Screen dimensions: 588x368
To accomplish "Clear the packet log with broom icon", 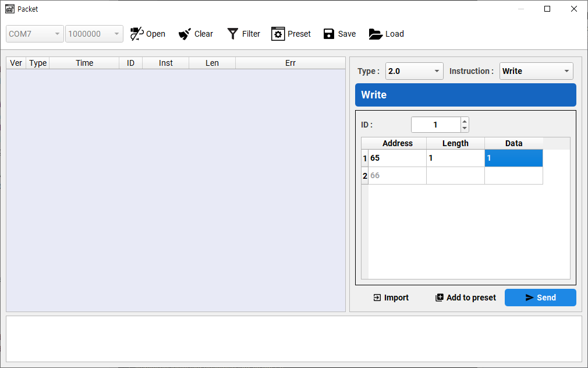I will (x=185, y=34).
